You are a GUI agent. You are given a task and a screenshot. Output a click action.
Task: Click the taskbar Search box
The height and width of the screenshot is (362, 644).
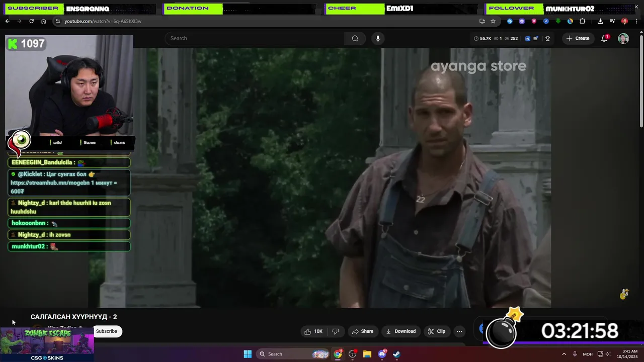(293, 354)
